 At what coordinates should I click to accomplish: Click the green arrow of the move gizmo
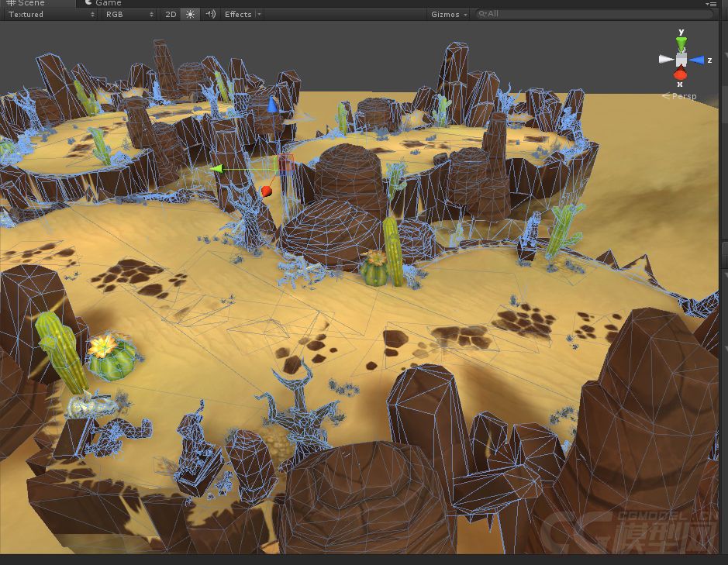pos(217,169)
